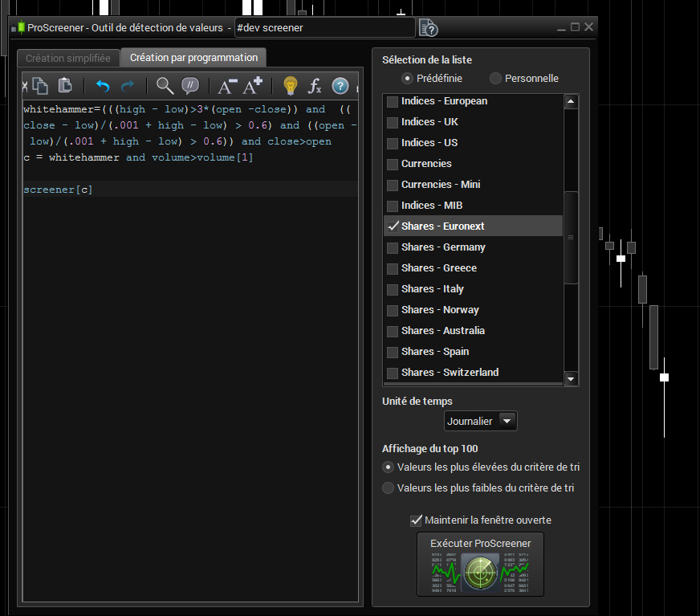
Task: Click the Exécuter ProScreener button
Action: tap(480, 565)
